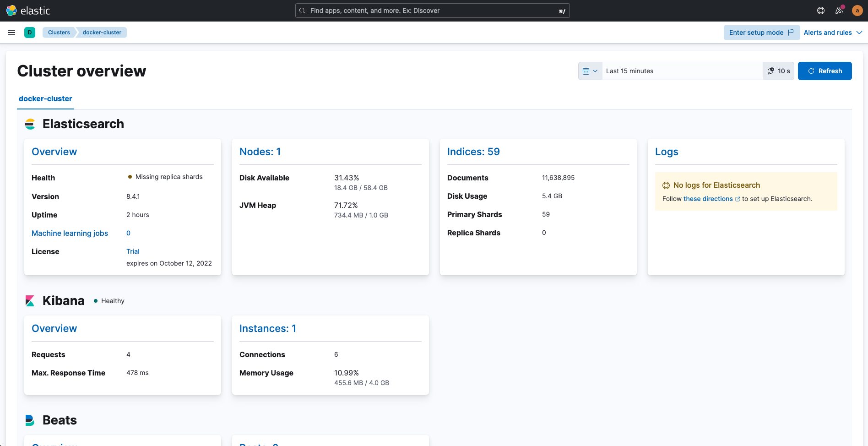Open Machine learning jobs link
This screenshot has height=446, width=868.
pyautogui.click(x=70, y=233)
